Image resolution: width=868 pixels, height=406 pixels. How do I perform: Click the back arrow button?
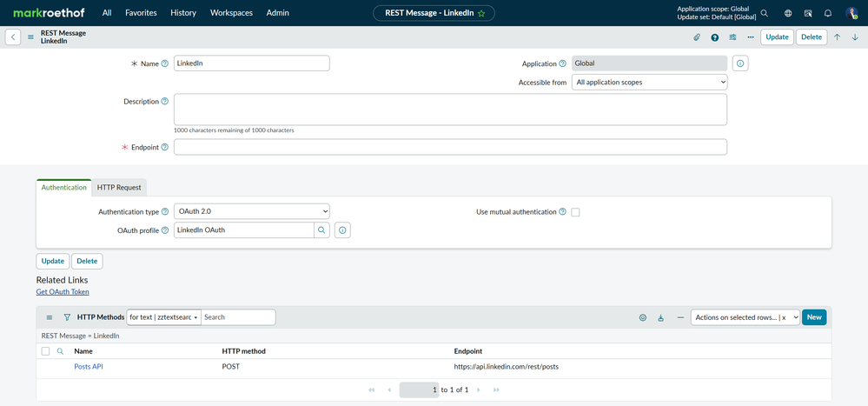point(13,37)
